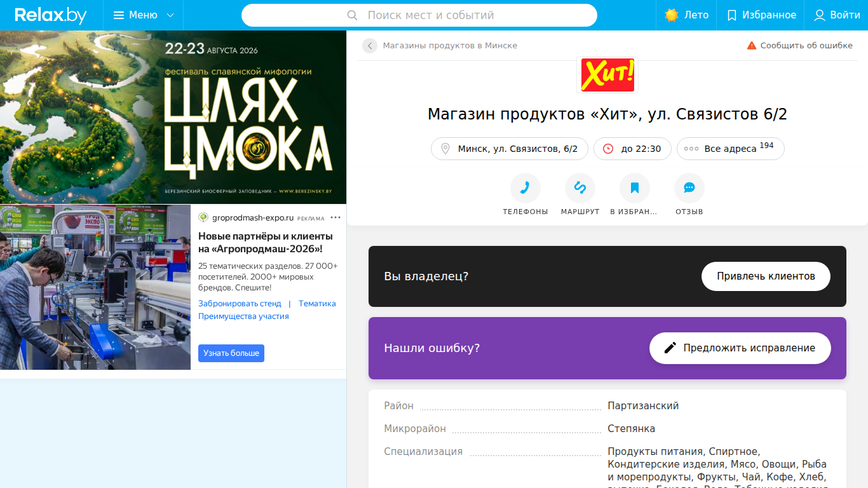Click Преимущества участия link
This screenshot has height=488, width=868.
pyautogui.click(x=243, y=316)
